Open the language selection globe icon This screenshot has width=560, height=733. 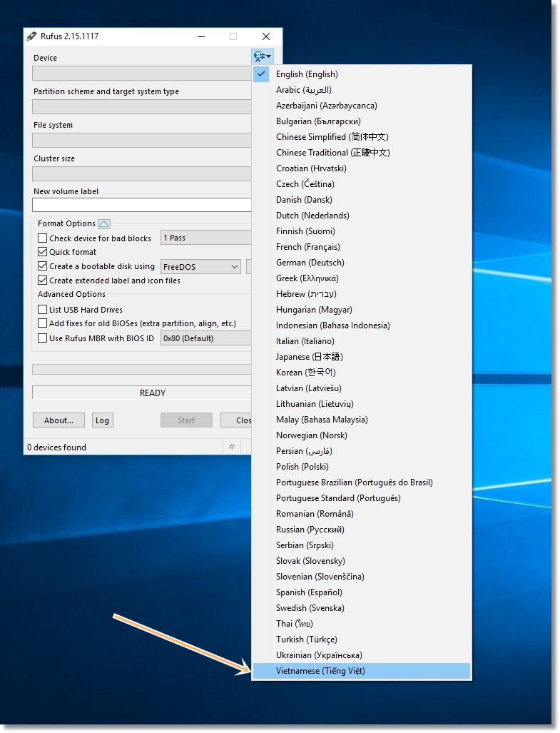point(262,56)
